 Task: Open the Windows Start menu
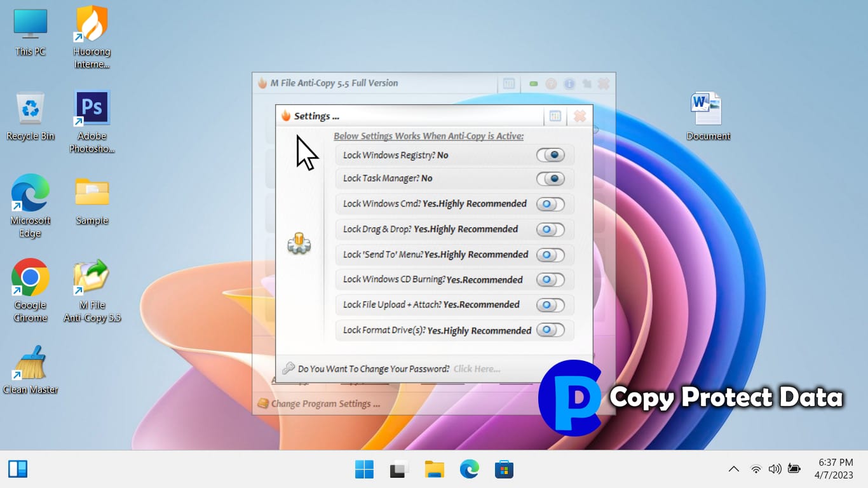[364, 470]
